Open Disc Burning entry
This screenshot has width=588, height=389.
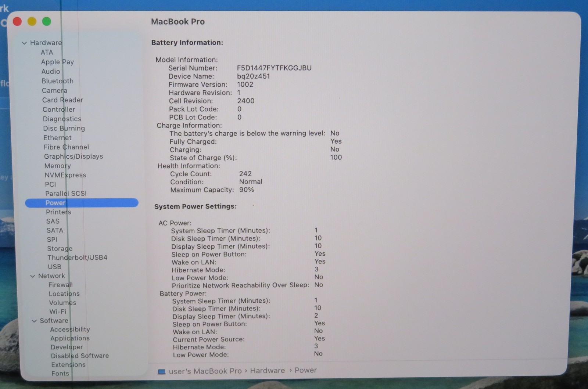[x=64, y=128]
